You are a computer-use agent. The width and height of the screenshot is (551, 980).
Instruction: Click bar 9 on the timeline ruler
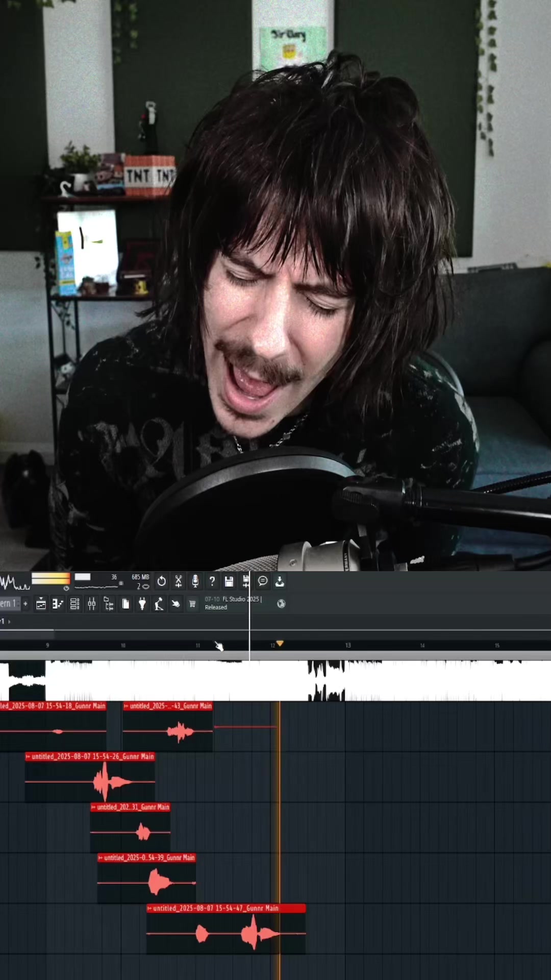[47, 646]
